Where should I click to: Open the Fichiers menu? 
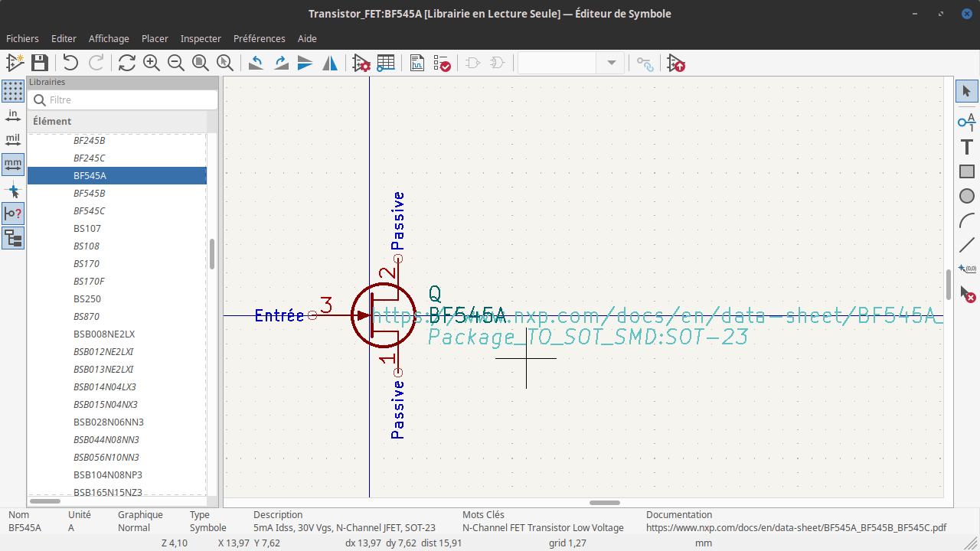click(x=22, y=38)
